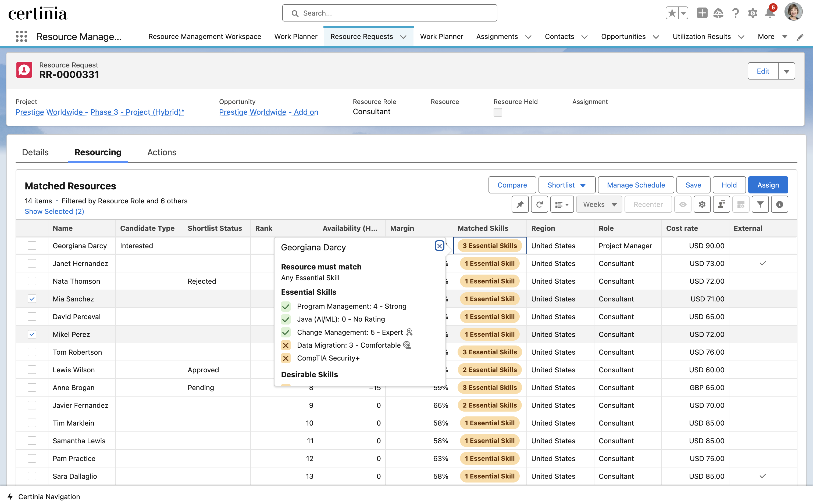The width and height of the screenshot is (813, 504).
Task: Check the Resource Held checkbox
Action: tap(498, 112)
